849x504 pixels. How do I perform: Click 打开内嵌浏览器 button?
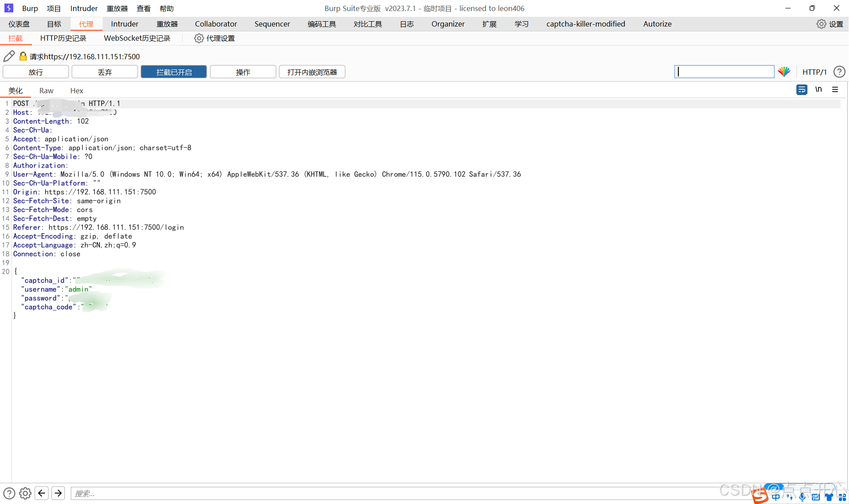(x=312, y=72)
